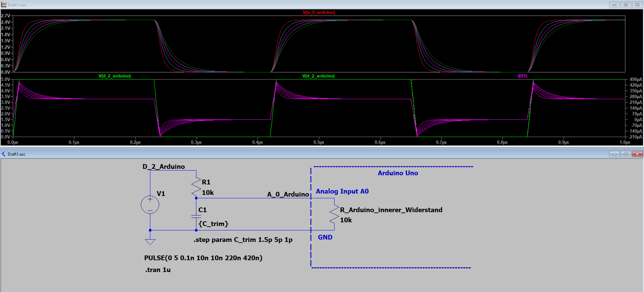Select the A_0_Arduino net label
The width and height of the screenshot is (644, 292).
click(288, 194)
